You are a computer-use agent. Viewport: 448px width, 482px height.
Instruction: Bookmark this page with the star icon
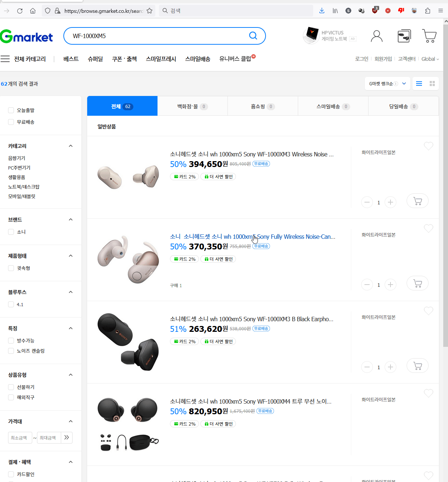point(149,11)
